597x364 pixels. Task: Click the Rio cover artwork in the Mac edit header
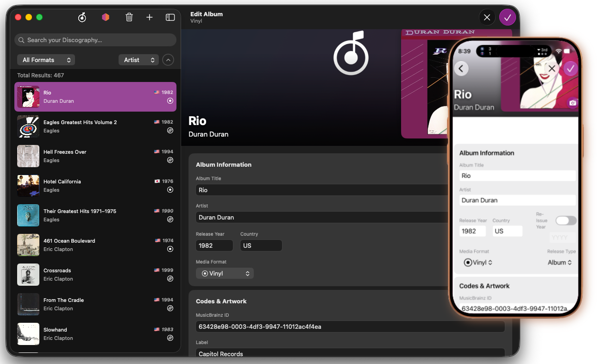point(424,83)
